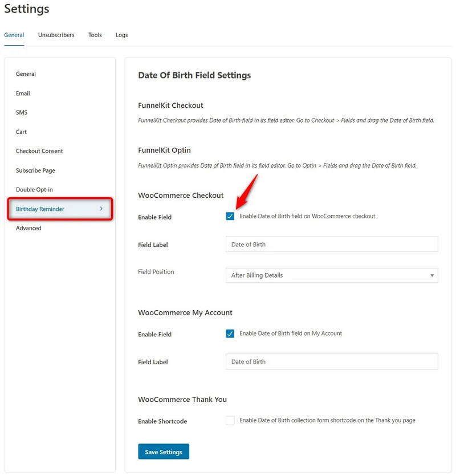Click the FunnelKit Optin description text
The image size is (456, 476).
point(277,165)
